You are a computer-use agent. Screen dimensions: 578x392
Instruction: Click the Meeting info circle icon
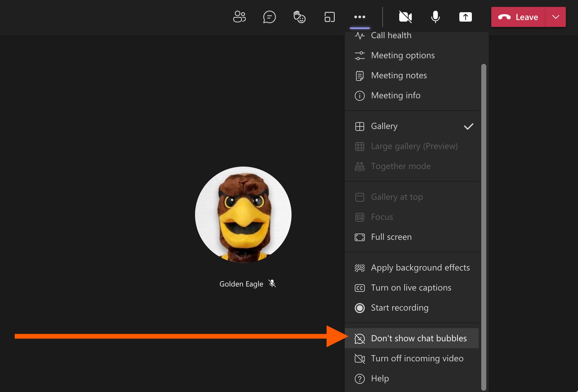pos(359,95)
